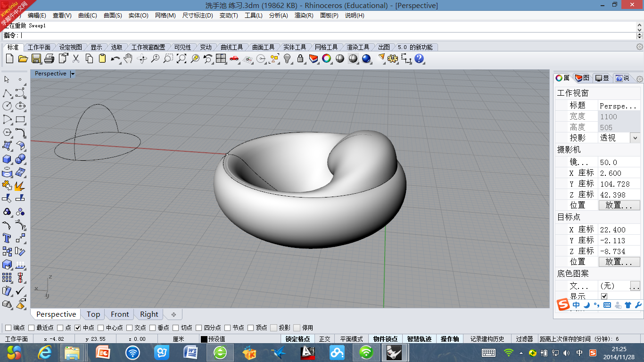Click the 指令 command input field
This screenshot has width=644, height=362.
tap(328, 35)
